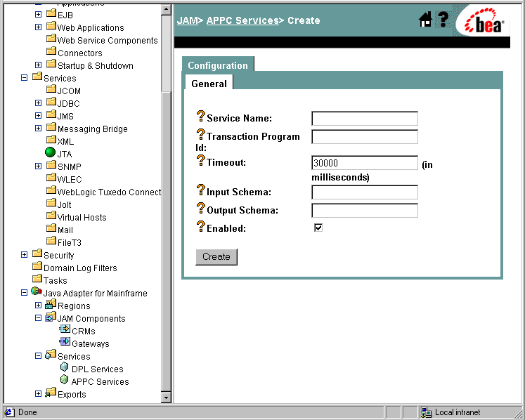525x420 pixels.
Task: Click the Regions icon
Action: [x=51, y=304]
